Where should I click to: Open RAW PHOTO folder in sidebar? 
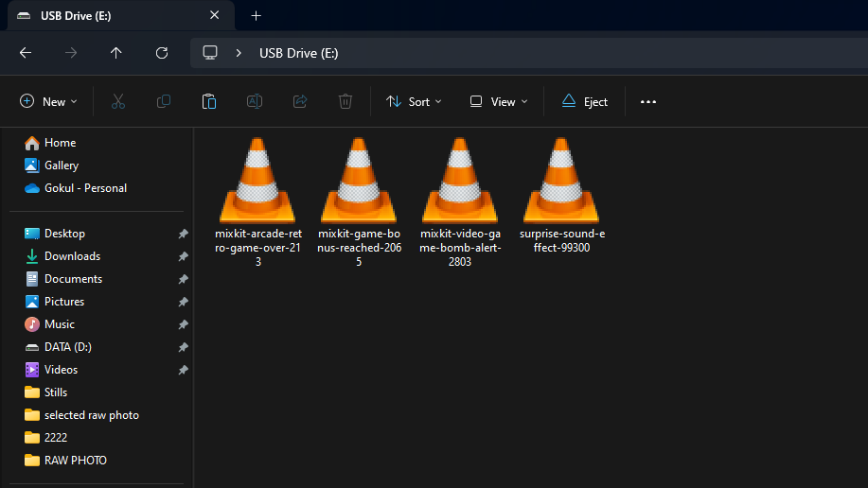tap(65, 461)
